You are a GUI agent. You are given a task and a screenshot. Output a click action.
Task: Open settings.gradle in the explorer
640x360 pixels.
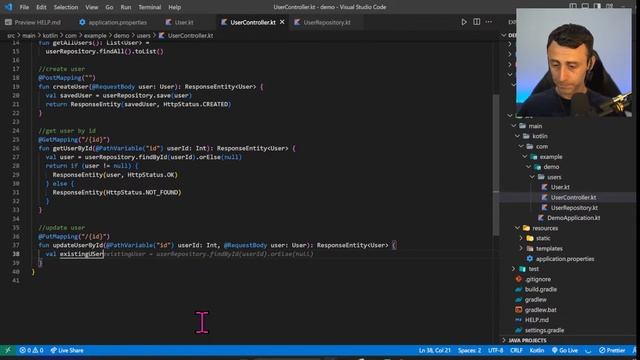[x=544, y=330]
